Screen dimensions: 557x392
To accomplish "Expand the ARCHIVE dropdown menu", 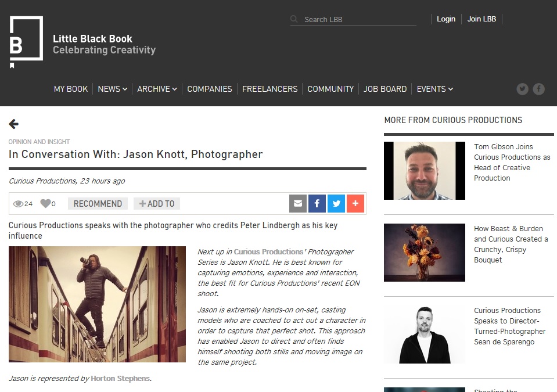I will pos(157,89).
